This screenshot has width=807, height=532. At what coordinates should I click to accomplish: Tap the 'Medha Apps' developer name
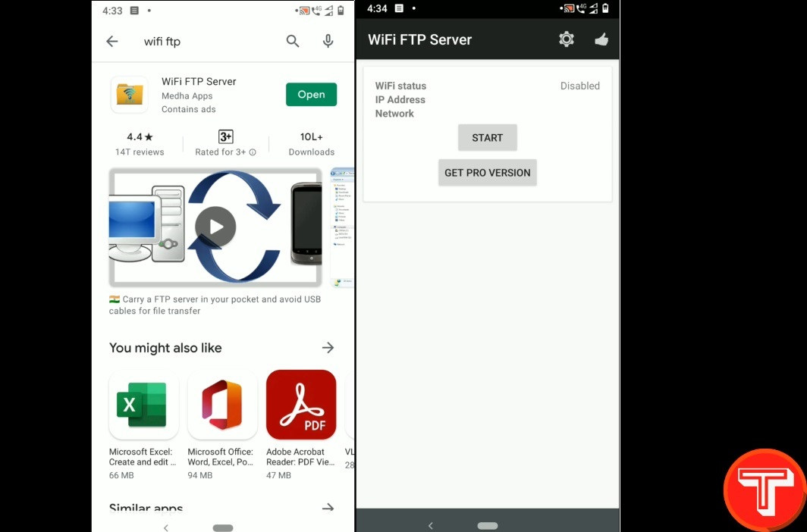pyautogui.click(x=187, y=96)
